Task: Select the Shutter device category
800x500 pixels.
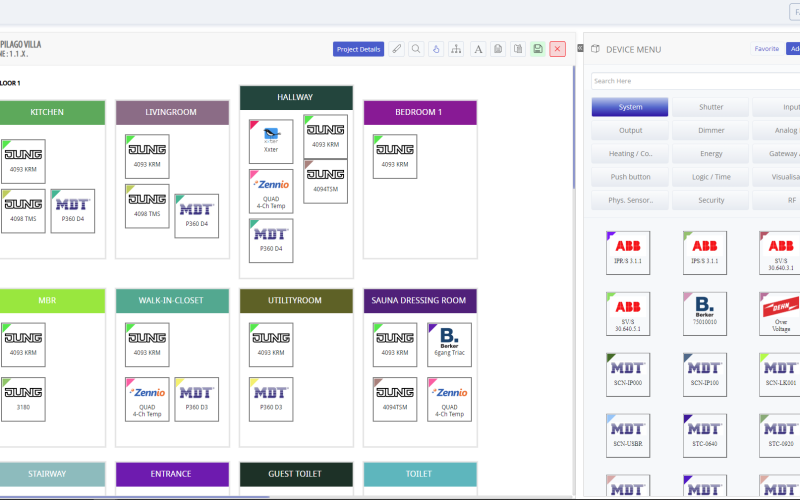Action: (x=711, y=107)
